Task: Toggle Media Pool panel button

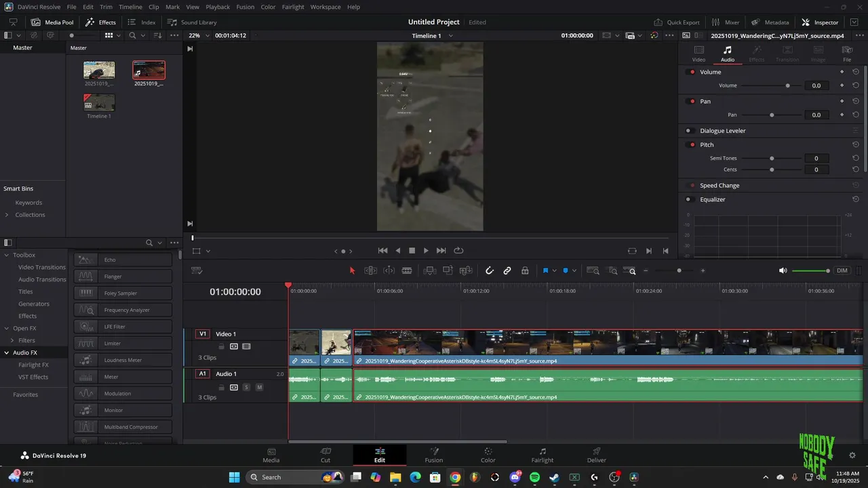Action: tap(52, 22)
